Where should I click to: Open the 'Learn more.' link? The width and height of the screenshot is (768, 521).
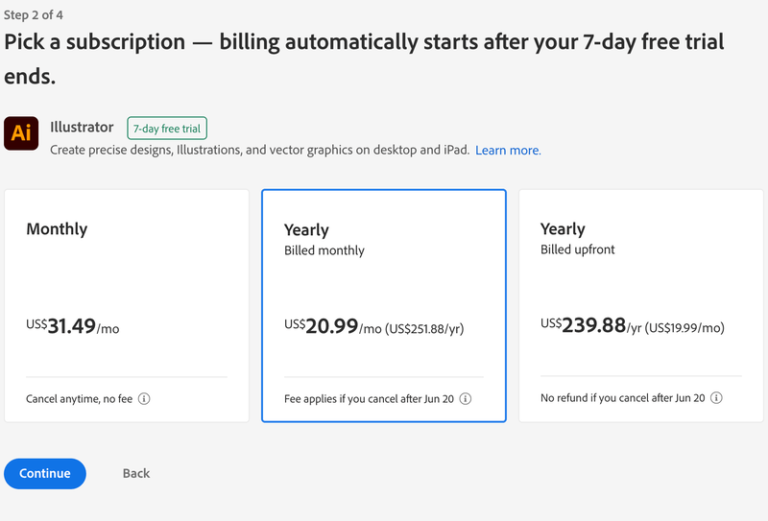pyautogui.click(x=508, y=150)
